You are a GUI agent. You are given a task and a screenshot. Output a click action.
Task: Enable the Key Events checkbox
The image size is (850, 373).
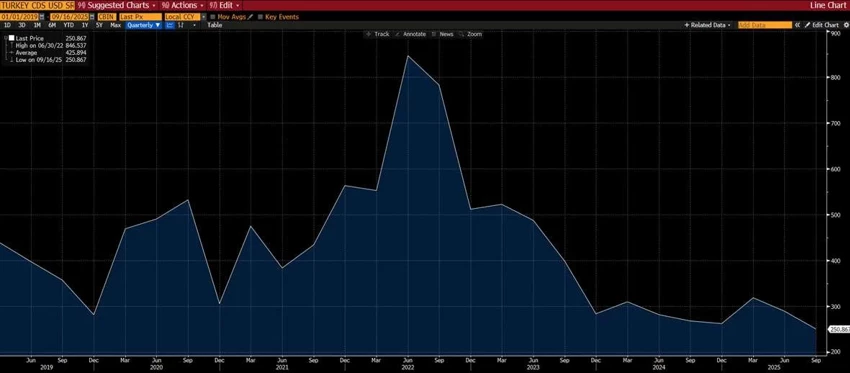[x=261, y=17]
